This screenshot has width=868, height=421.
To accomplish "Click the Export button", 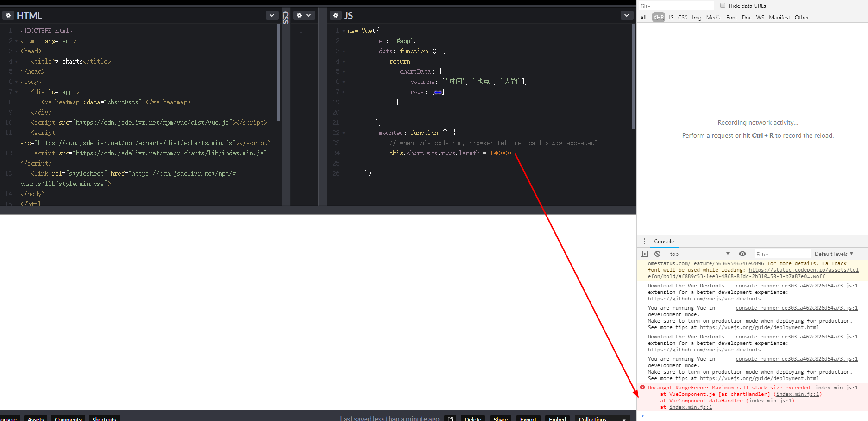I will [528, 418].
